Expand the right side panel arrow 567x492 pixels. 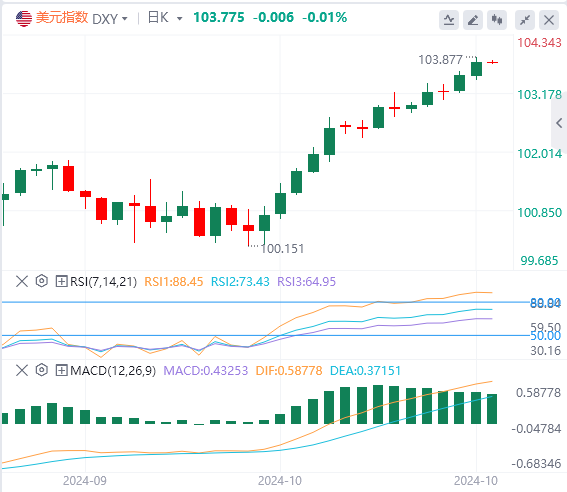(559, 123)
